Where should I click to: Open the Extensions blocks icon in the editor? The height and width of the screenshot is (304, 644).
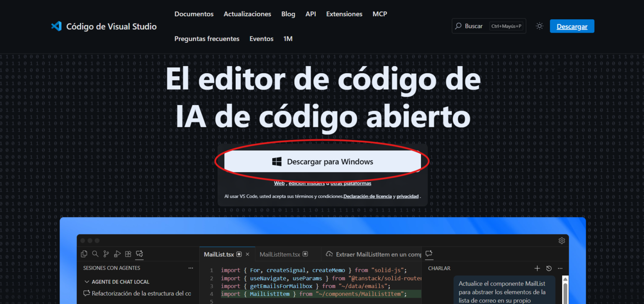[128, 254]
